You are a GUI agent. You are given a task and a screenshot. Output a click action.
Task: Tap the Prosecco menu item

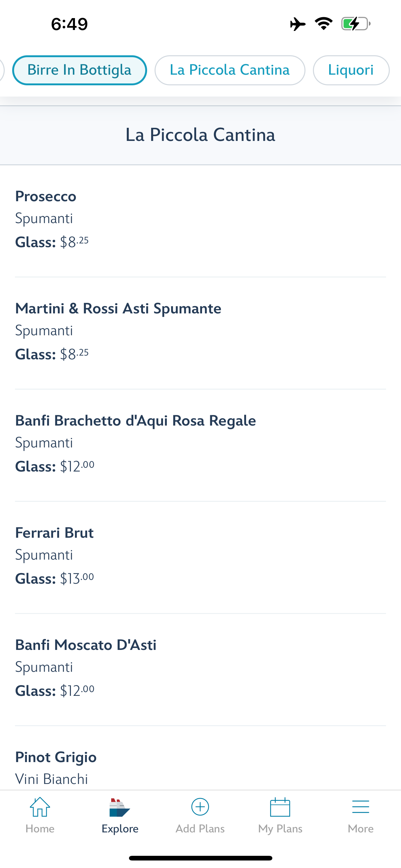pos(46,197)
